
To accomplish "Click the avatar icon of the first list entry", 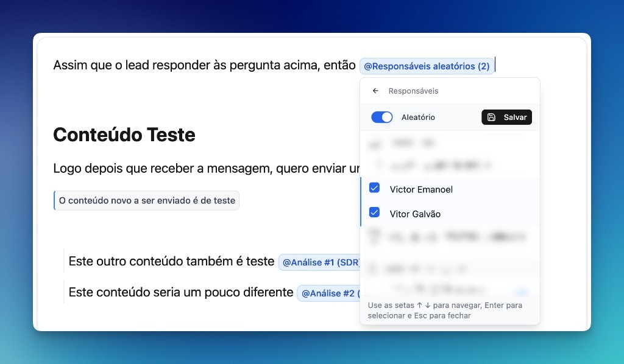I will click(374, 143).
